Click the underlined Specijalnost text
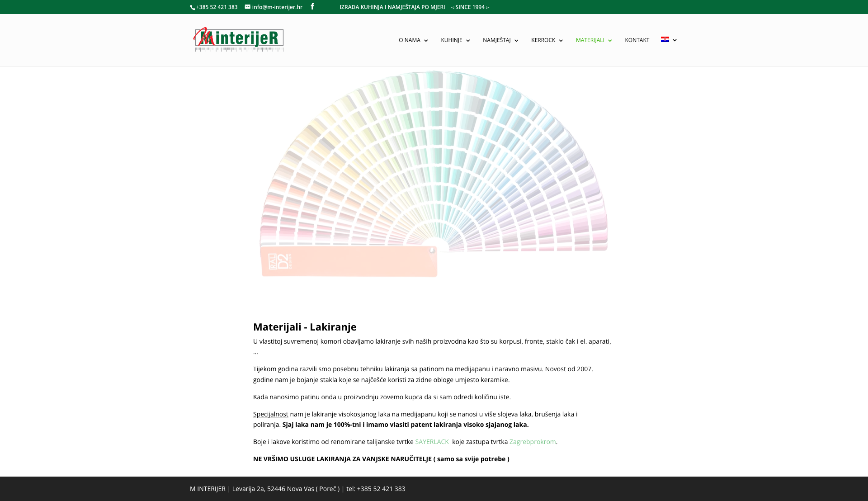This screenshot has height=501, width=868. pyautogui.click(x=270, y=414)
